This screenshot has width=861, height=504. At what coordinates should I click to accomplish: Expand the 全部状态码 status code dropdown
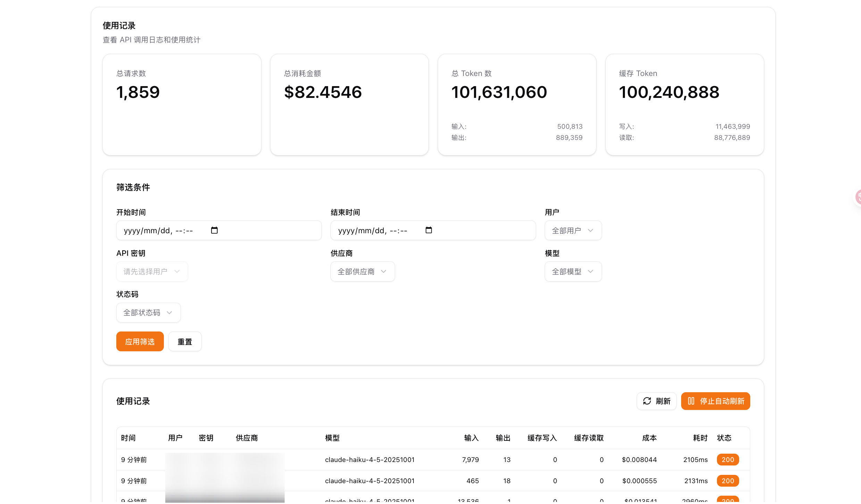(148, 312)
